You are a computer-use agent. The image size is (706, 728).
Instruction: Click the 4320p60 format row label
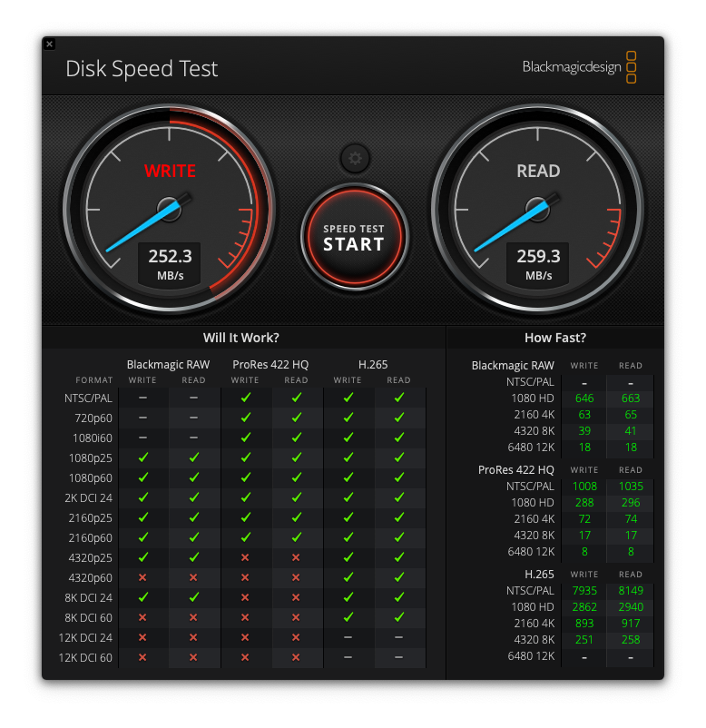click(x=91, y=578)
